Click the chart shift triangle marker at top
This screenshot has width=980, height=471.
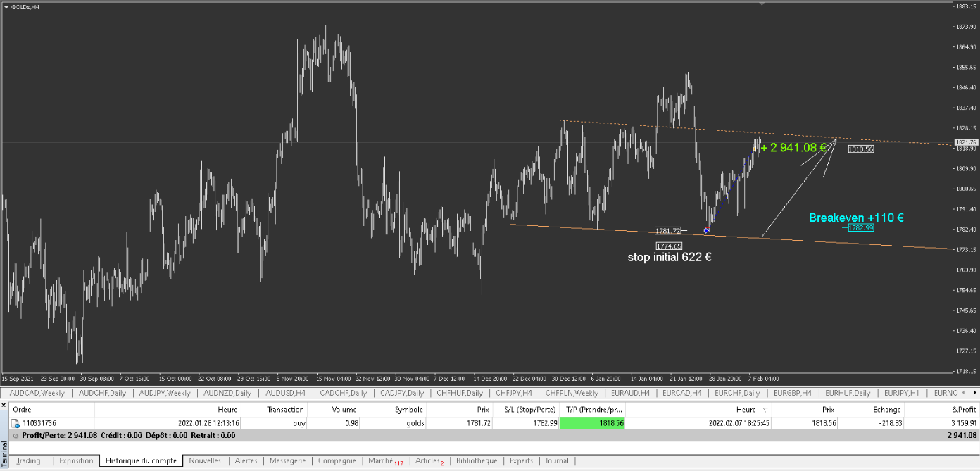tap(761, 4)
